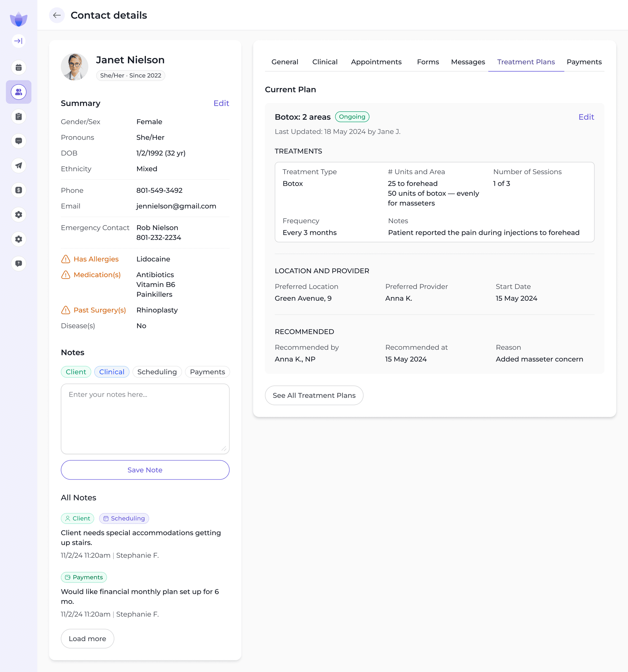The image size is (628, 672).
Task: Open the Campaigns send icon
Action: 19,166
